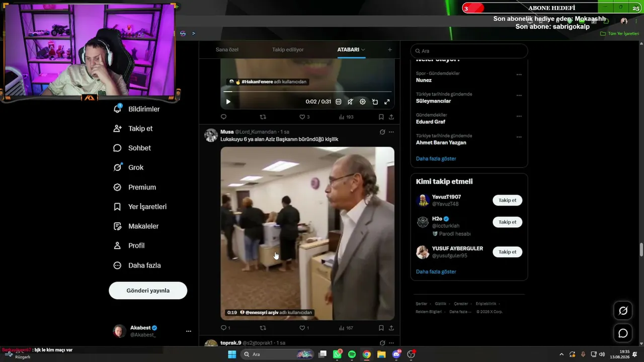Open Spotify from taskbar
The width and height of the screenshot is (644, 362).
pos(352,354)
